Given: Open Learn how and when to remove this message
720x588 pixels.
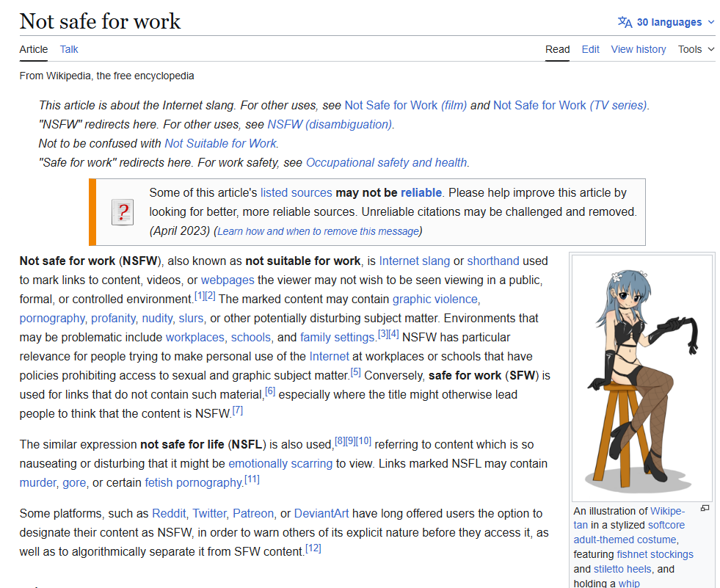Looking at the screenshot, I should 319,231.
